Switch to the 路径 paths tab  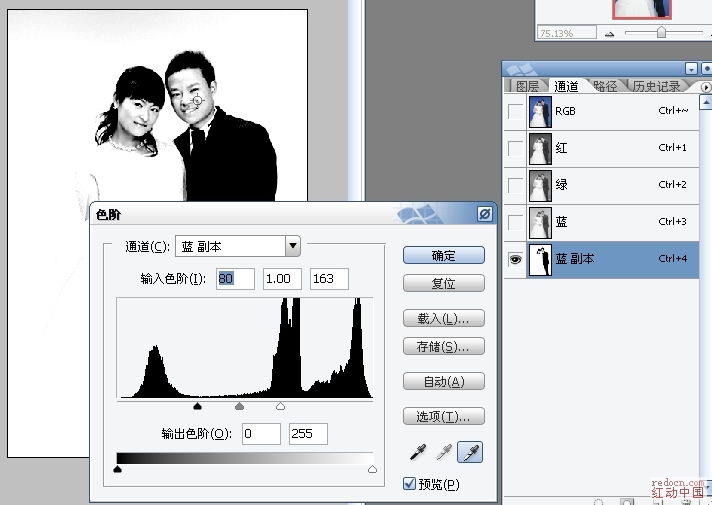605,86
